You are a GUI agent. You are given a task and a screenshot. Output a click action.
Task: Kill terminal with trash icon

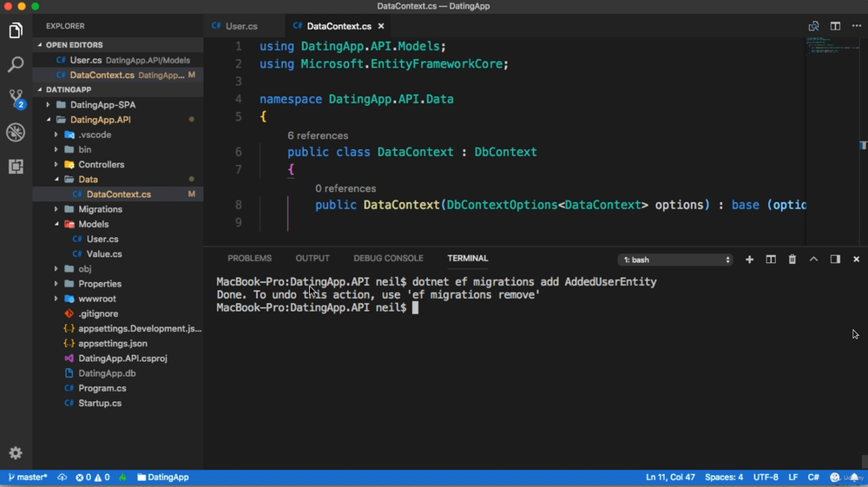792,260
